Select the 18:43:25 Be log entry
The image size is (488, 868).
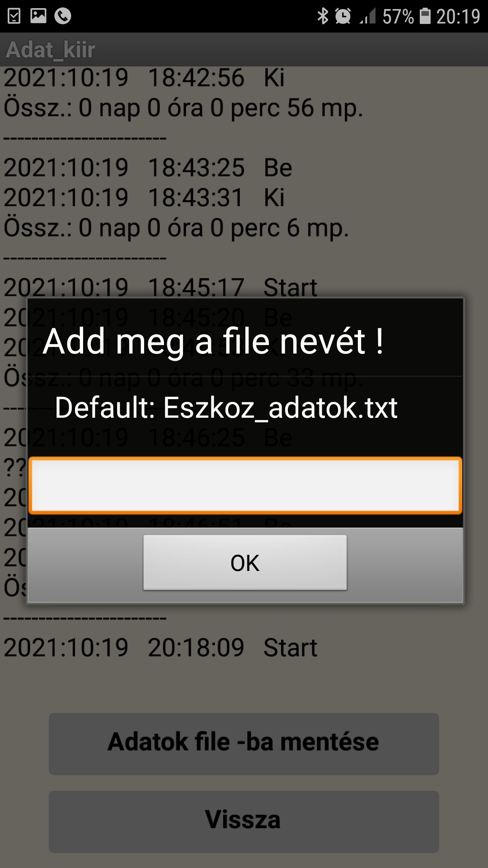[x=148, y=168]
